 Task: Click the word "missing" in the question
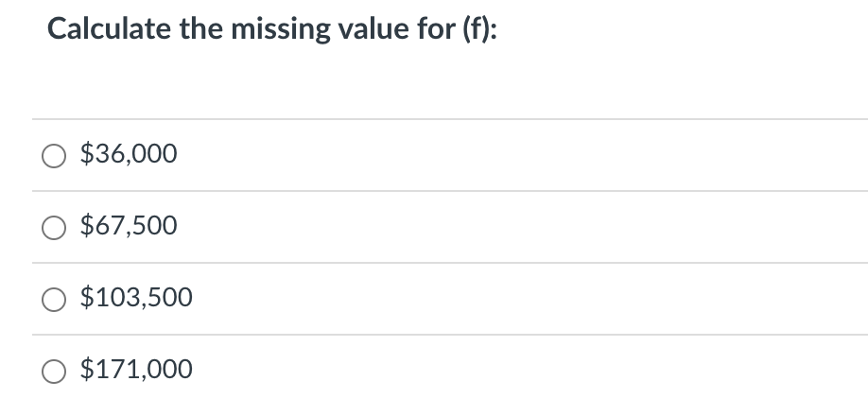(281, 30)
